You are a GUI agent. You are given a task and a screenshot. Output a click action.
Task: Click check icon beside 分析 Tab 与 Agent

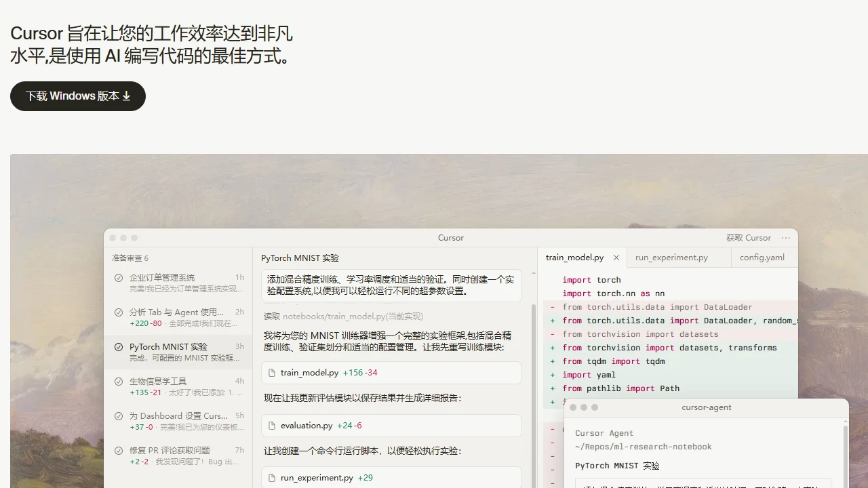pyautogui.click(x=119, y=312)
